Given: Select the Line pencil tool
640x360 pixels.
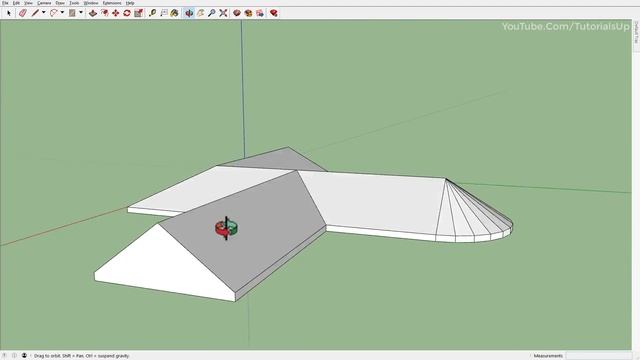Looking at the screenshot, I should (35, 13).
